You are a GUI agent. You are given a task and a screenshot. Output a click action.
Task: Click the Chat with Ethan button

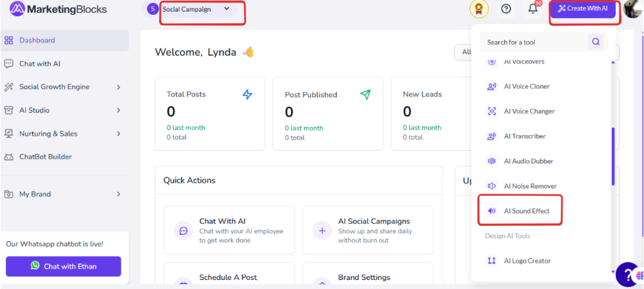pyautogui.click(x=63, y=266)
